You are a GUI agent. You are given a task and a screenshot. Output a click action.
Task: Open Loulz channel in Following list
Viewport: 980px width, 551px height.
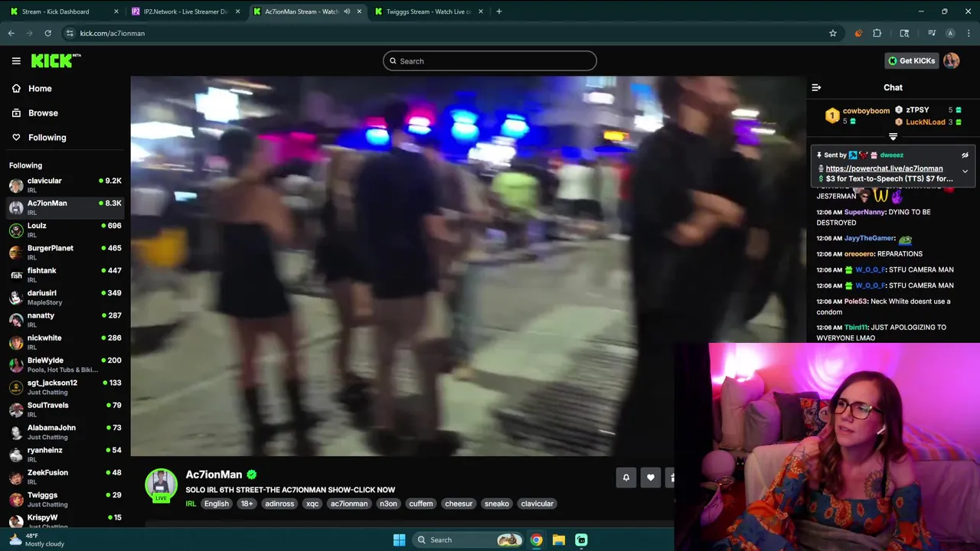65,230
